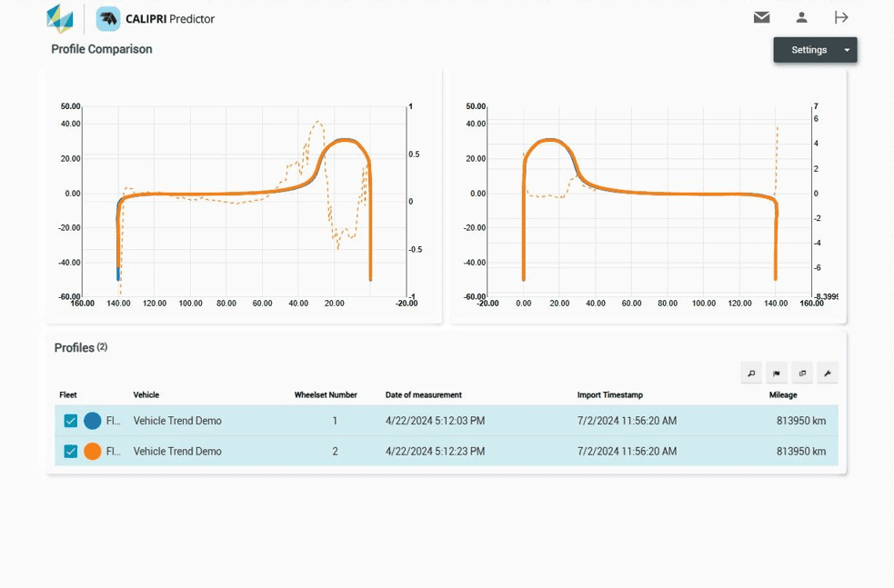894x588 pixels.
Task: Click the Profile Comparison heading
Action: pos(100,49)
